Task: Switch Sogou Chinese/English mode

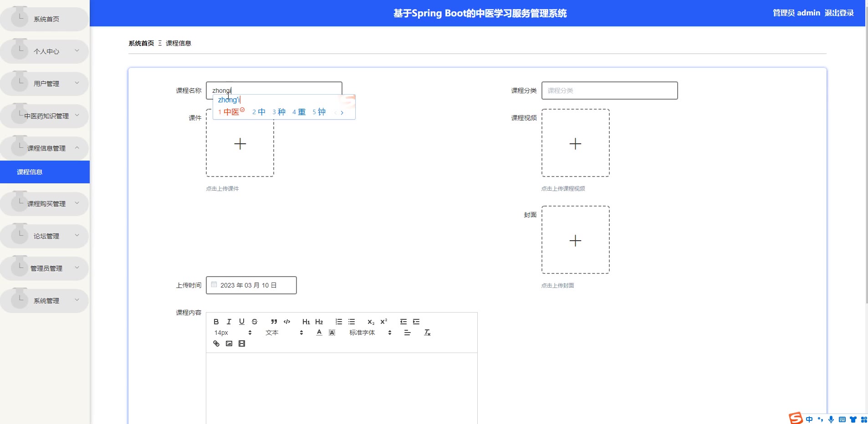Action: [809, 419]
